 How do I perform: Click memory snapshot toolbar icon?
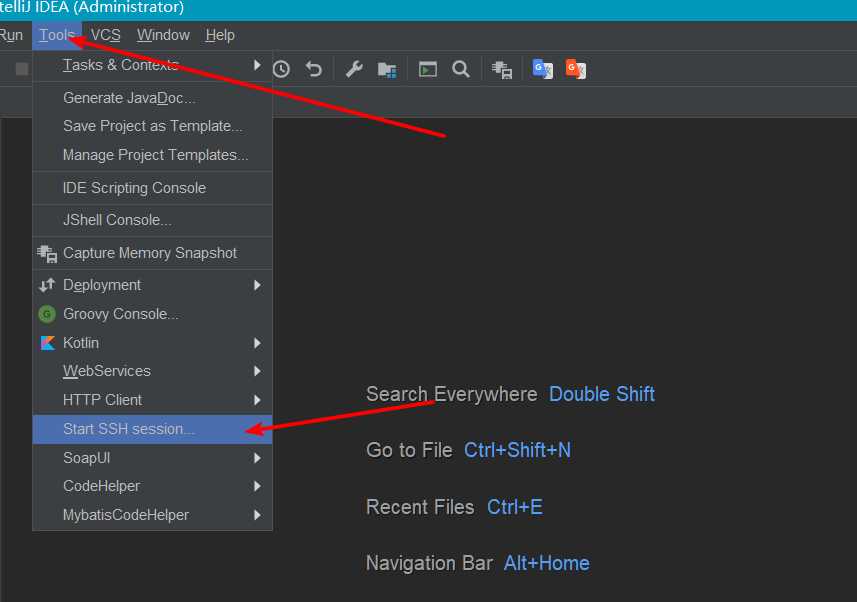point(501,69)
